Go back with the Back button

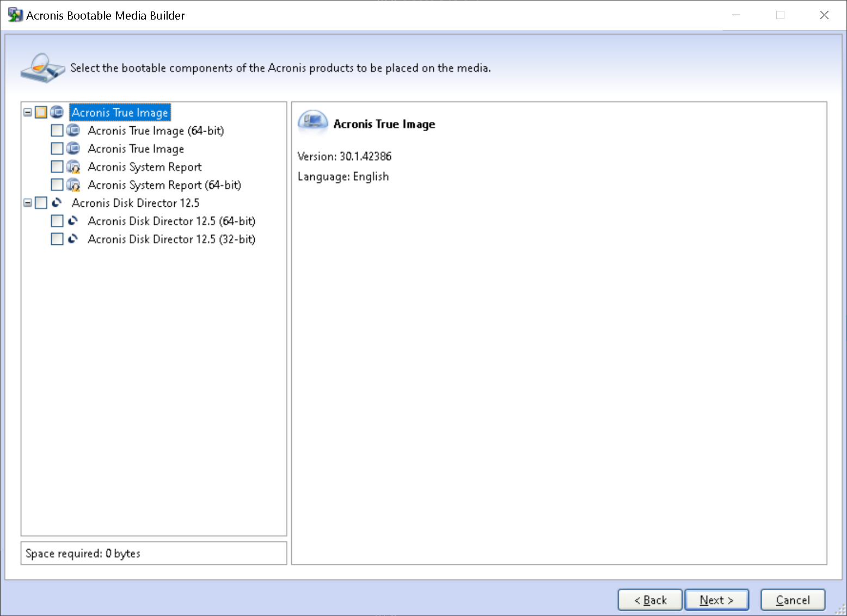pos(650,600)
